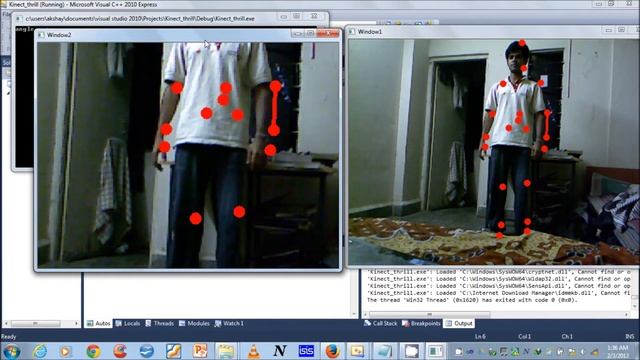Click 'Ch 1' in status bar
The image size is (640, 360).
(x=567, y=337)
